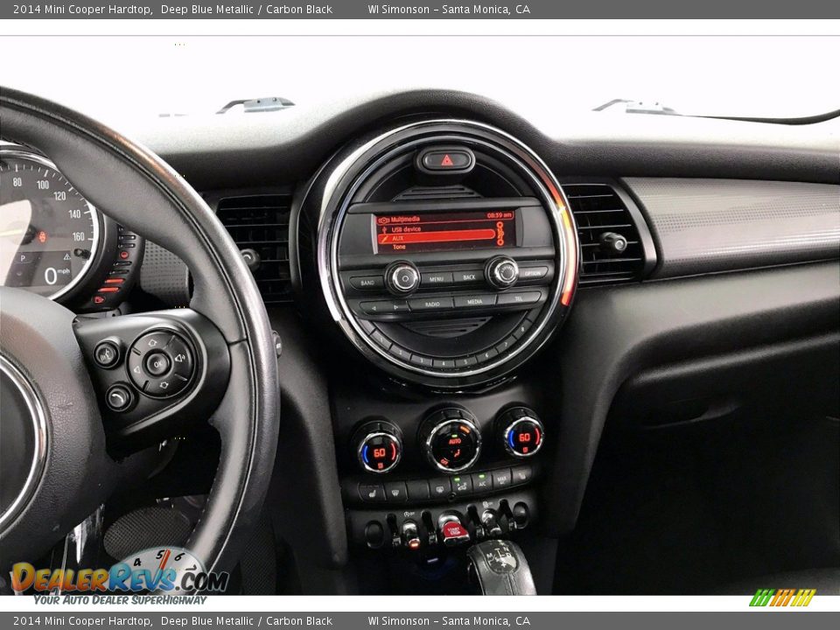Tap the BAND button on the radio

367,282
